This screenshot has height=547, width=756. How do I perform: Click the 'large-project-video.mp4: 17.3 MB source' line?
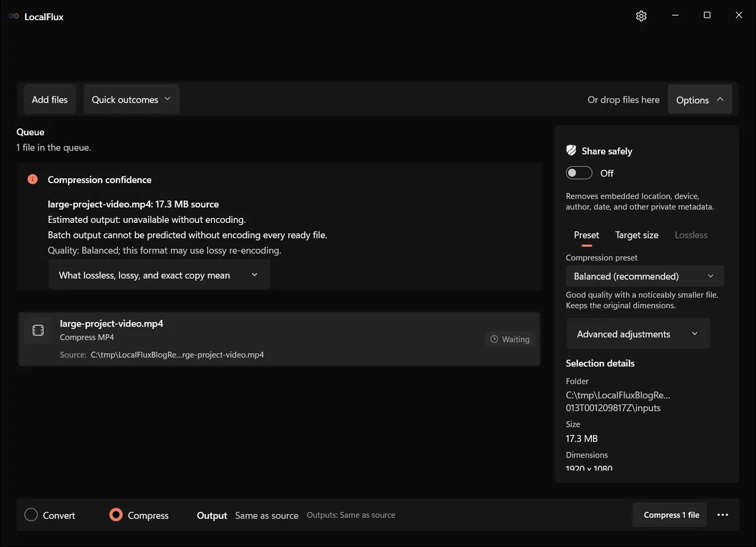(134, 204)
